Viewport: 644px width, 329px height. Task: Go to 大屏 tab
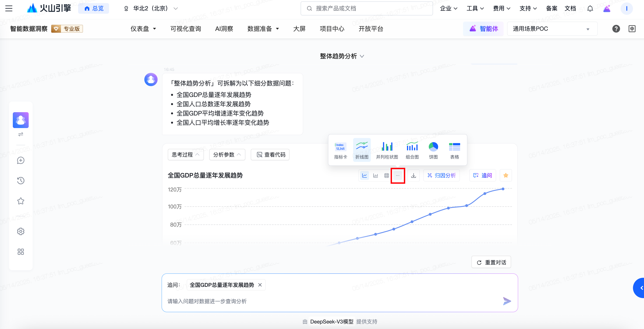[299, 29]
